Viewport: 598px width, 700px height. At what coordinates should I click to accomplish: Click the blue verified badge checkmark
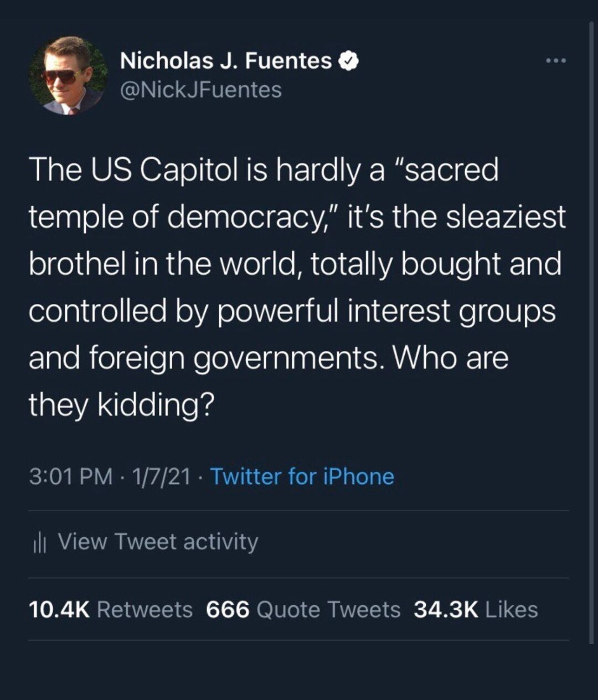(348, 60)
